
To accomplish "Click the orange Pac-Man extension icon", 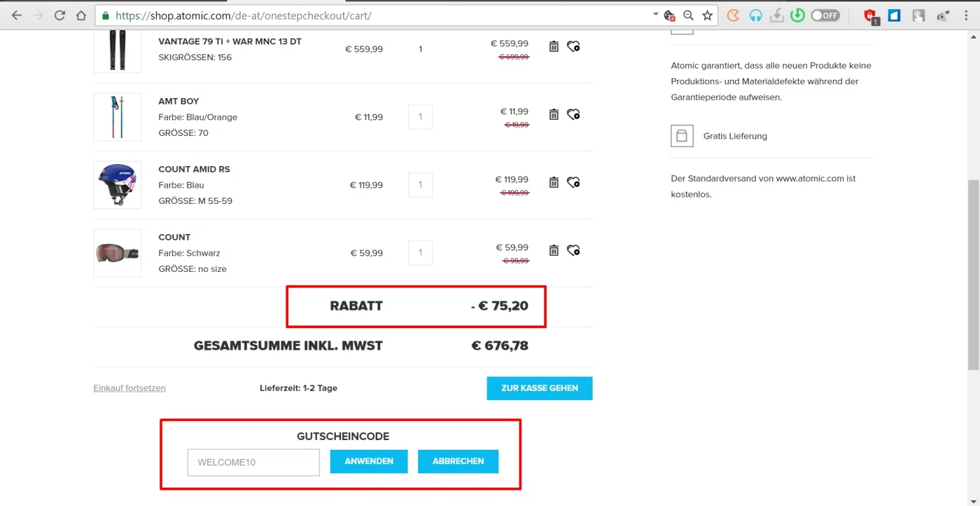I will coord(733,16).
